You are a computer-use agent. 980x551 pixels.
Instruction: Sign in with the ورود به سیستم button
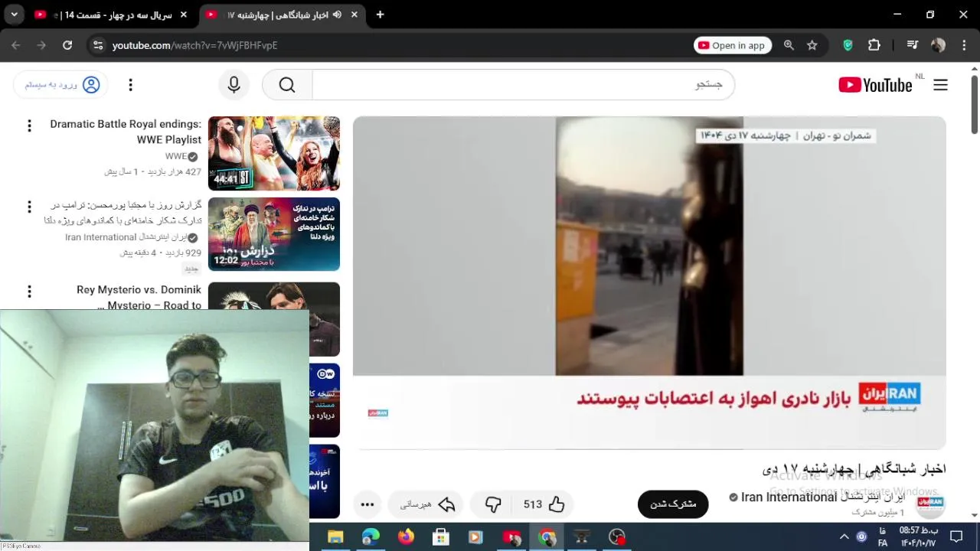tap(61, 85)
